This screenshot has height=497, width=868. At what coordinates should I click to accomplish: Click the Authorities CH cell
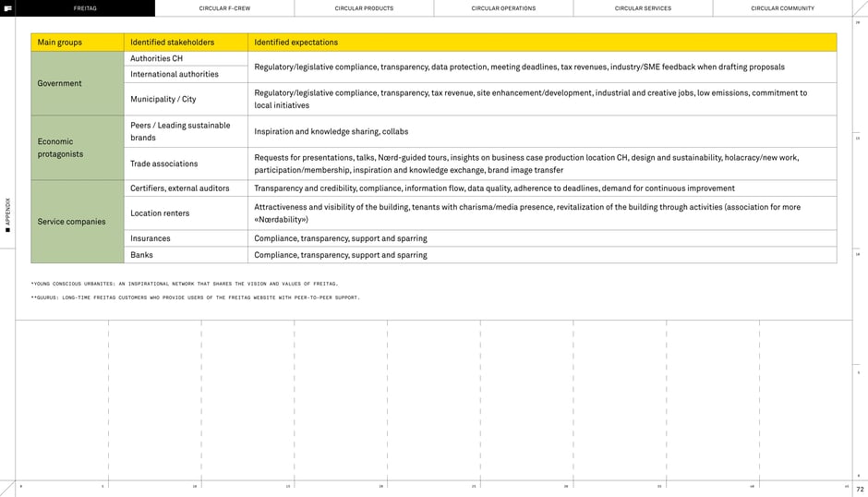pyautogui.click(x=186, y=58)
